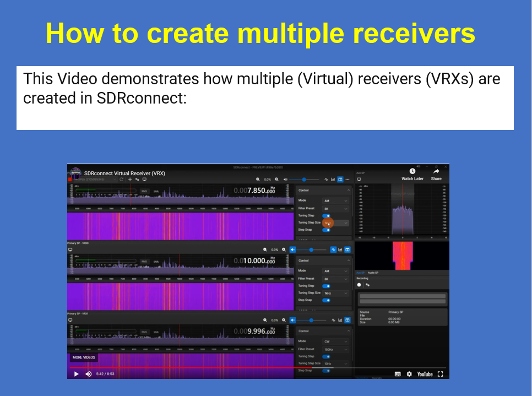
Task: Open the device selection dropdown
Action: (95, 179)
